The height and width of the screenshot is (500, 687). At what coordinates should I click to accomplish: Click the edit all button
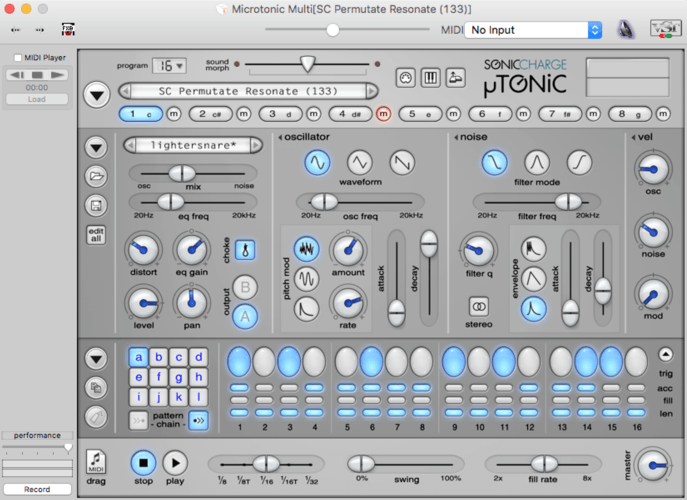[96, 235]
